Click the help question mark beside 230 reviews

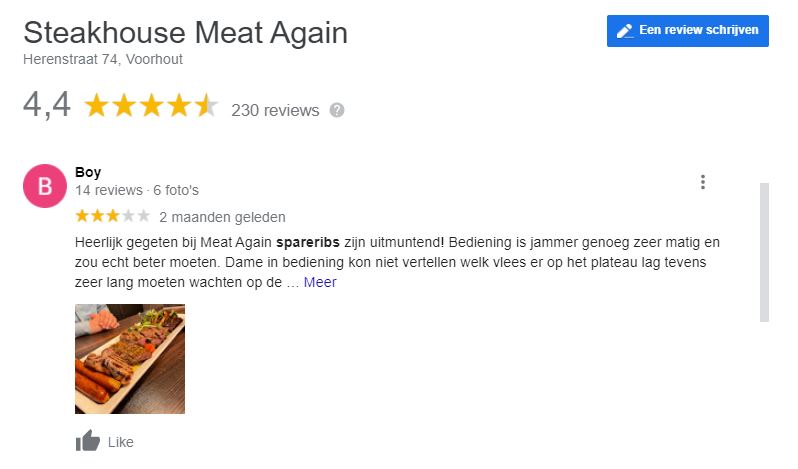337,110
